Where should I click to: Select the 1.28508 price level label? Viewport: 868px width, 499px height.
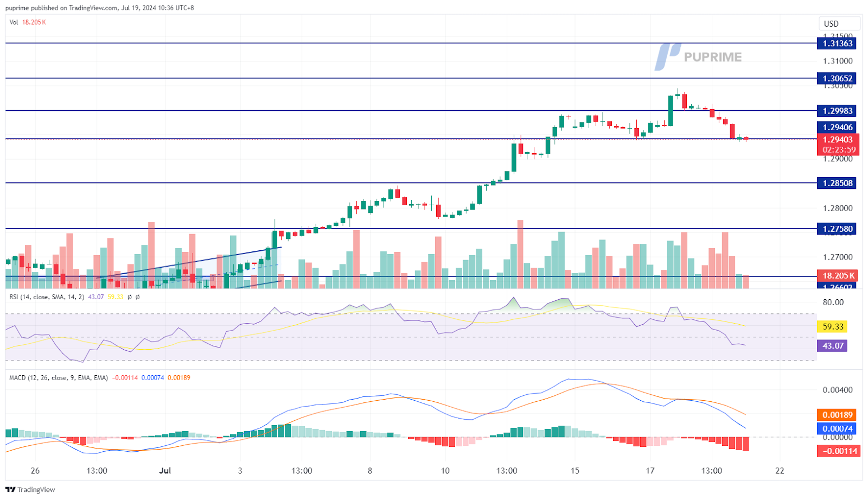tap(838, 183)
